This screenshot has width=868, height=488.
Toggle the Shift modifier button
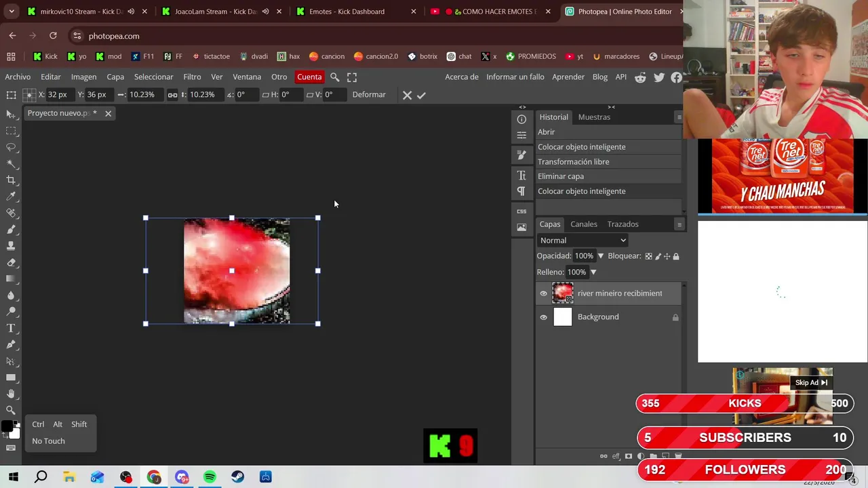tap(79, 424)
